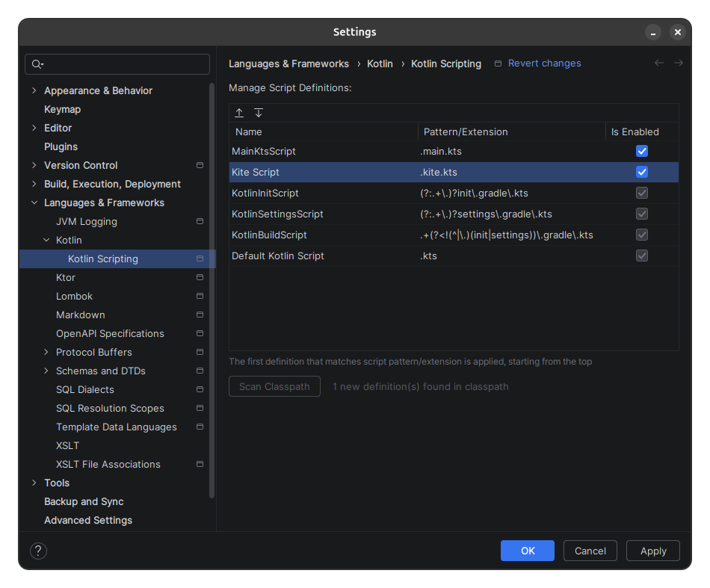
Task: Click project-level icon next to Template Data Languages
Action: coord(200,427)
